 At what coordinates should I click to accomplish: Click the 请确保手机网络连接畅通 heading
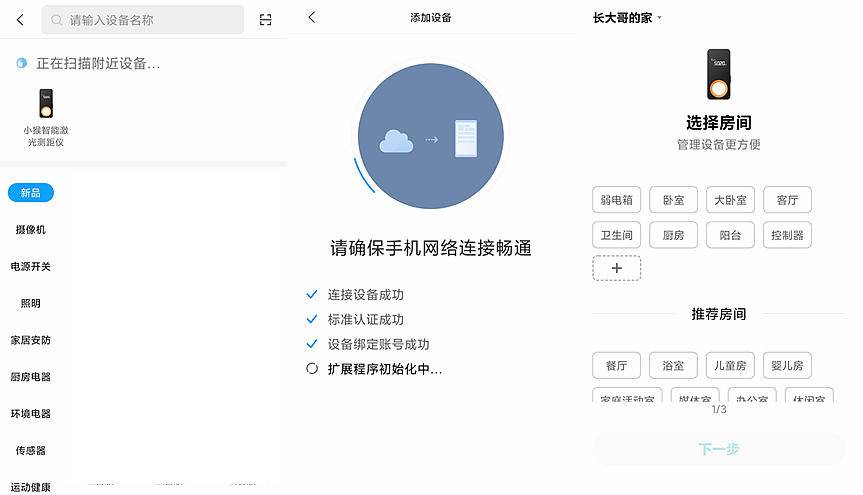click(431, 248)
